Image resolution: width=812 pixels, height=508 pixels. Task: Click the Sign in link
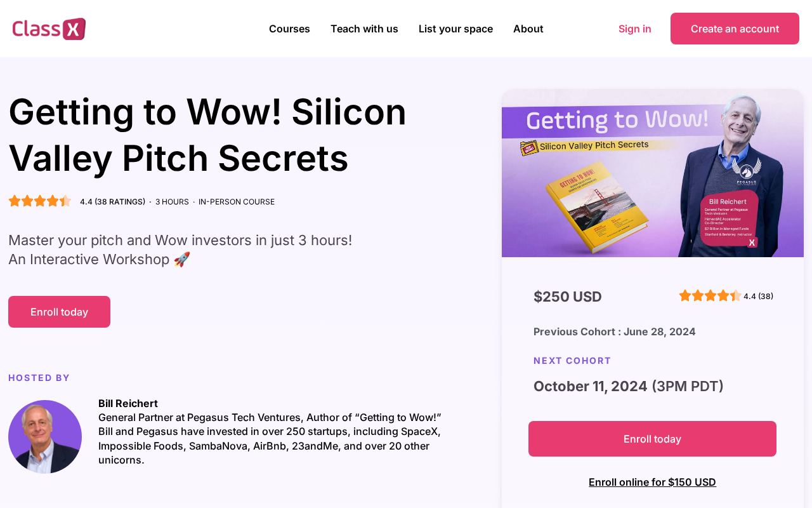click(x=634, y=29)
